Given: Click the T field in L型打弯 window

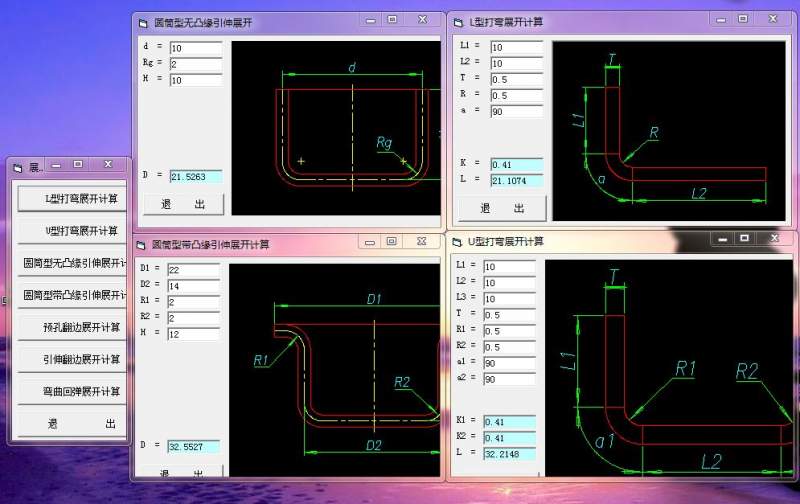Looking at the screenshot, I should coord(517,80).
